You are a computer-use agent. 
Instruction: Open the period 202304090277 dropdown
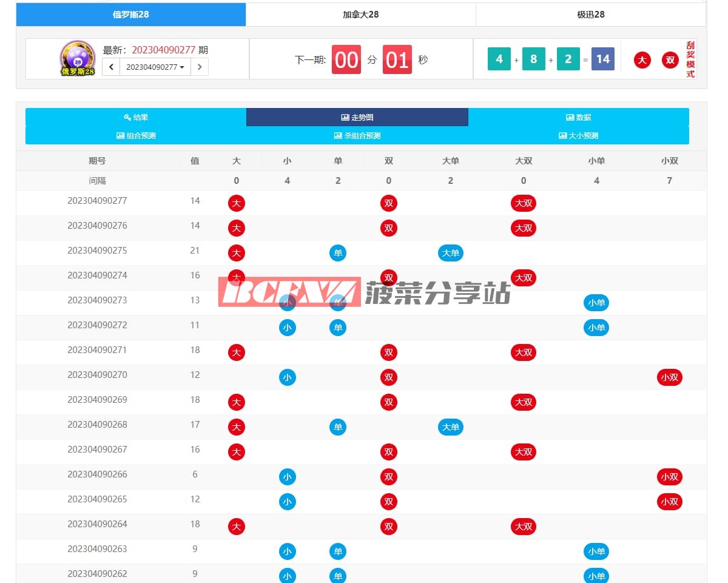[x=155, y=67]
